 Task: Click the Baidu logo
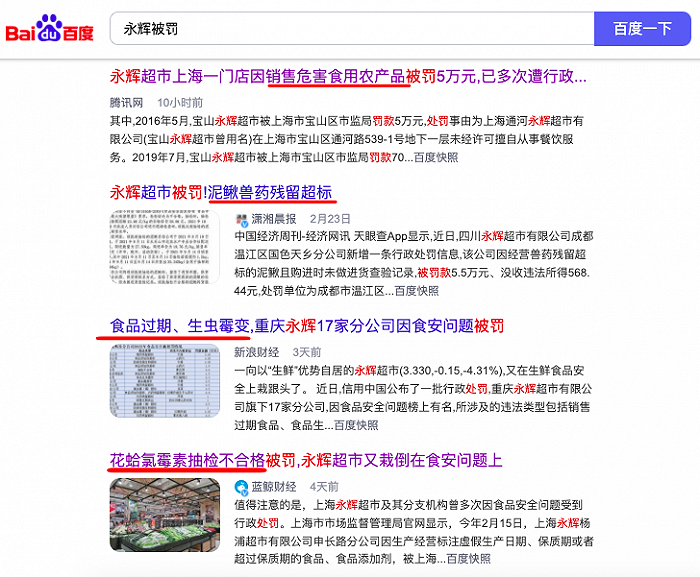[49, 29]
